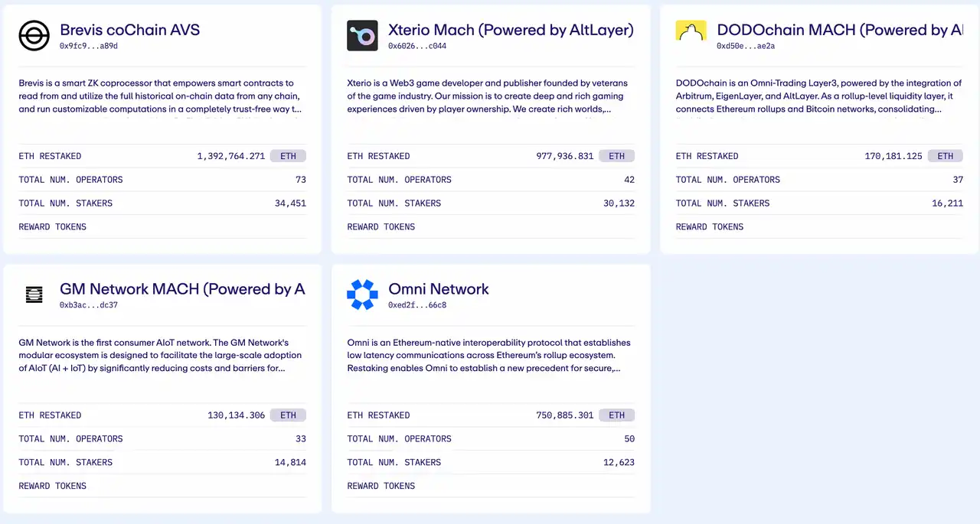The height and width of the screenshot is (524, 980).
Task: Click the yellow DODOchain logo icon
Action: coord(691,32)
